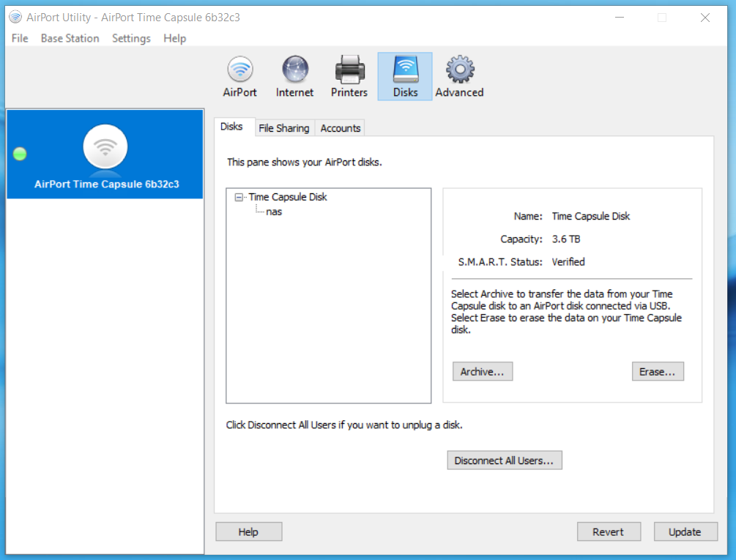
Task: Select the AirPort Time Capsule 6b32c3 device
Action: pos(105,154)
